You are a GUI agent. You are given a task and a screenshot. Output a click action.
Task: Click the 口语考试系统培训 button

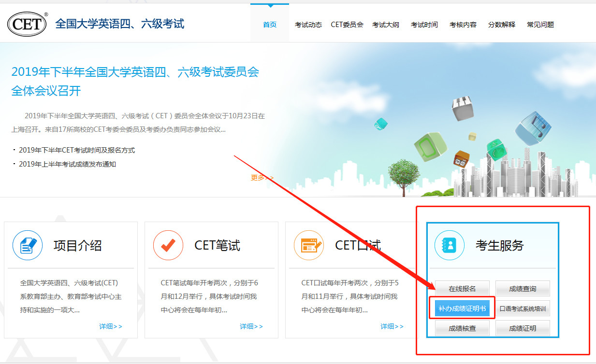pos(523,308)
